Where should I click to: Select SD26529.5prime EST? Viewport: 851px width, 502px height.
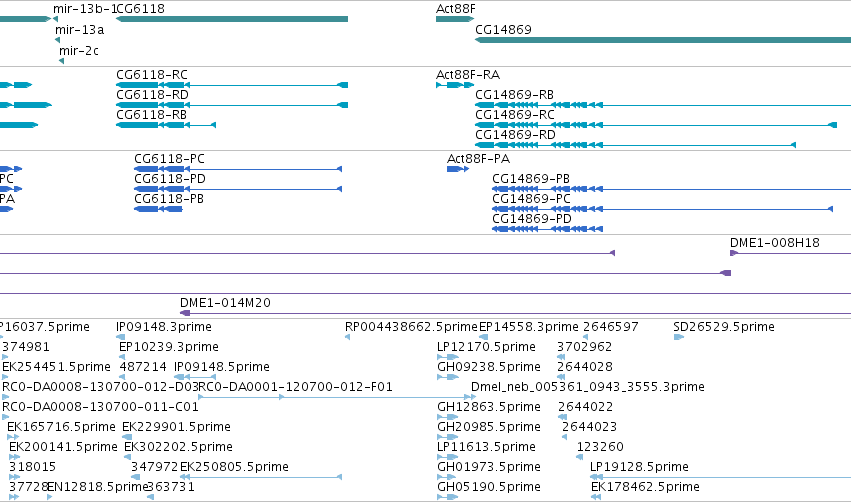coord(678,337)
